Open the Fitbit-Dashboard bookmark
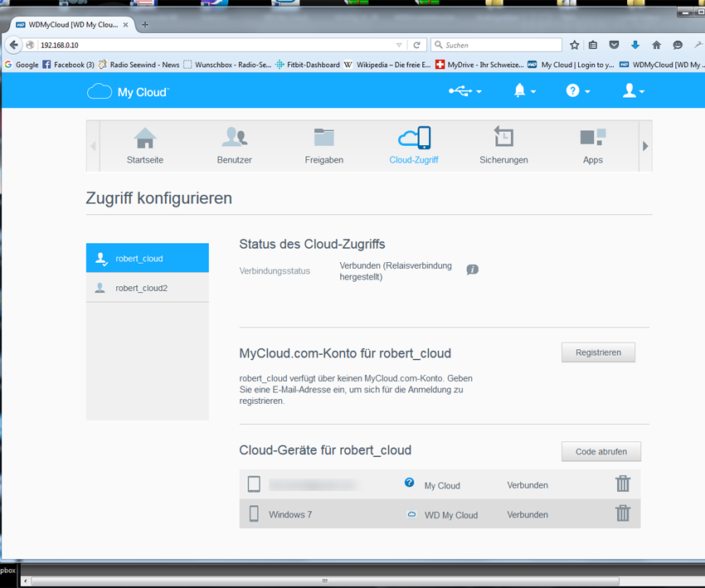705x588 pixels. [308, 65]
